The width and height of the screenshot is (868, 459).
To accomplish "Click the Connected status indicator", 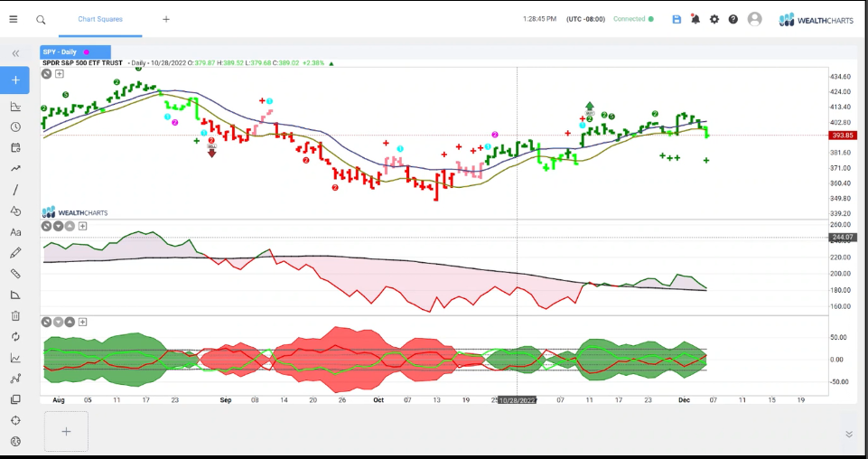I will point(633,19).
